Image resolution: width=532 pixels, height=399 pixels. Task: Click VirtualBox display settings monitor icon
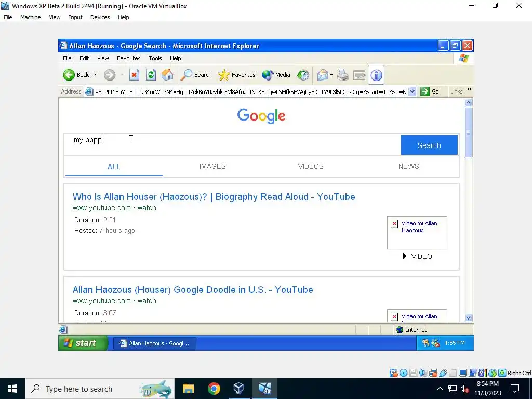tap(462, 373)
